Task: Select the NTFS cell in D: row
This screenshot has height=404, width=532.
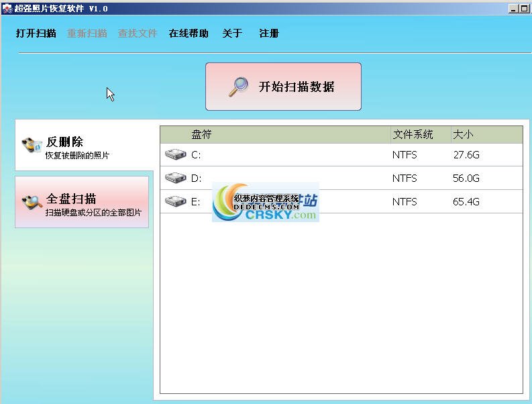Action: coord(405,179)
